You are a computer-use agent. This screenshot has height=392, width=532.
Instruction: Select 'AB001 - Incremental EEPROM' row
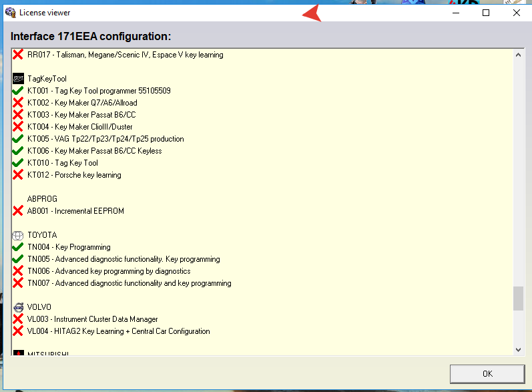pyautogui.click(x=75, y=211)
